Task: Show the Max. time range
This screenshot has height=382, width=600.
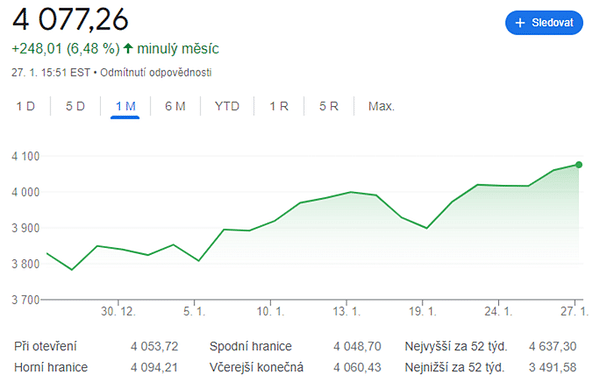Action: (381, 106)
